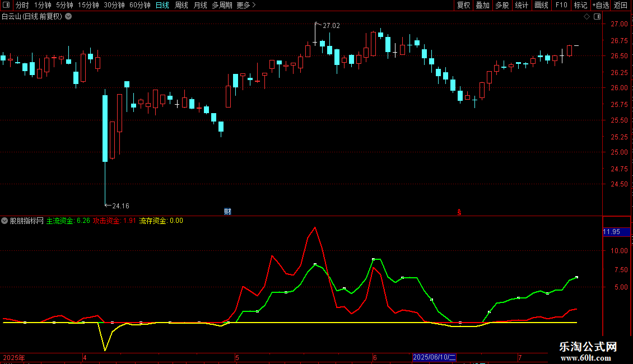Click the 2025年 label on the date axis
This screenshot has width=633, height=364.
[x=14, y=357]
